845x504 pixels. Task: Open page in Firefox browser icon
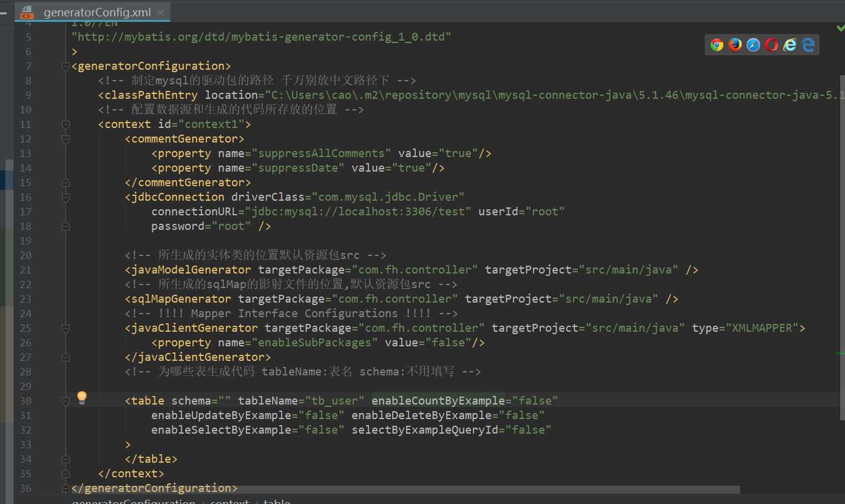pyautogui.click(x=735, y=45)
